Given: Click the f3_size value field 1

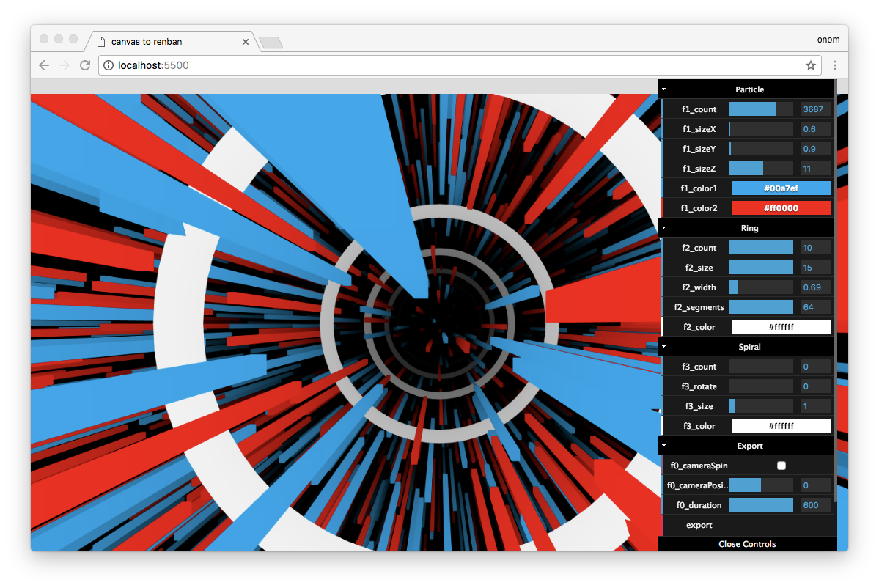Looking at the screenshot, I should click(816, 406).
